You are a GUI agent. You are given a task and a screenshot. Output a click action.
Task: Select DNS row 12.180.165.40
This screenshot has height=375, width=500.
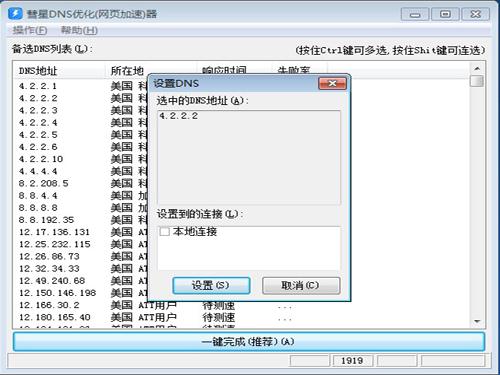pyautogui.click(x=55, y=317)
